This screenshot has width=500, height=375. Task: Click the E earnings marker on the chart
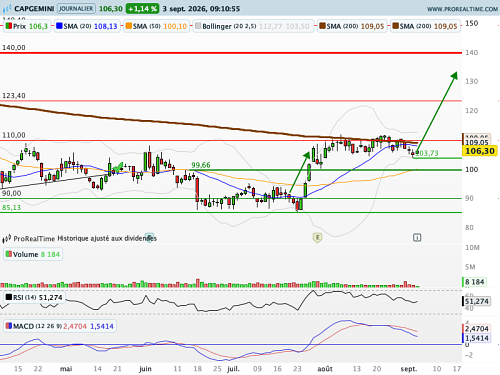[317, 238]
